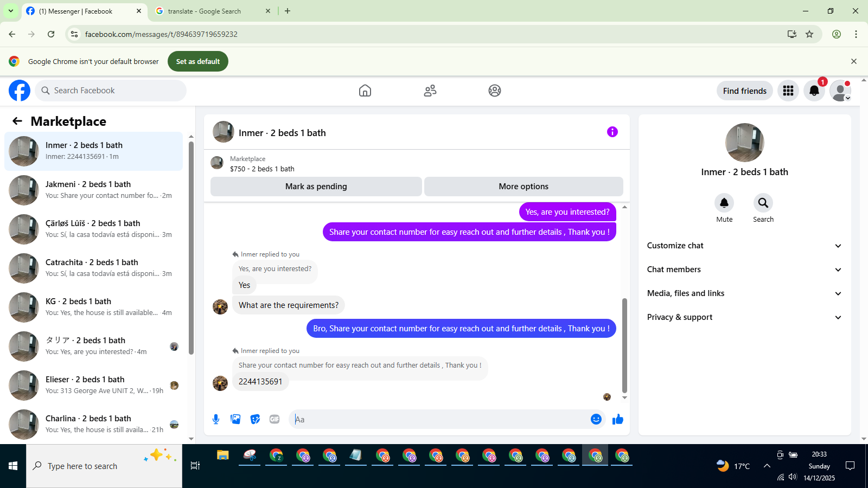Image resolution: width=868 pixels, height=488 pixels.
Task: Open conversation information purple icon
Action: [x=612, y=132]
